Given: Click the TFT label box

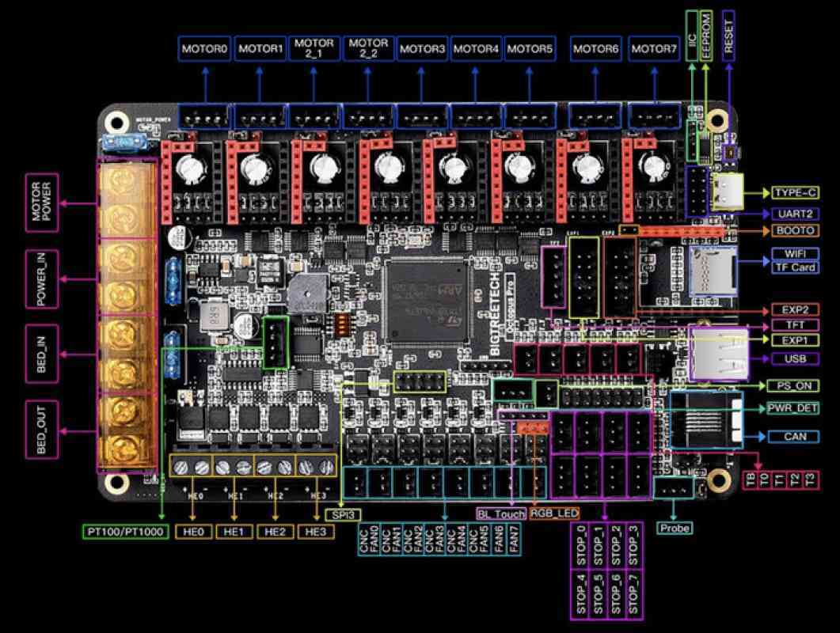Looking at the screenshot, I should click(796, 325).
